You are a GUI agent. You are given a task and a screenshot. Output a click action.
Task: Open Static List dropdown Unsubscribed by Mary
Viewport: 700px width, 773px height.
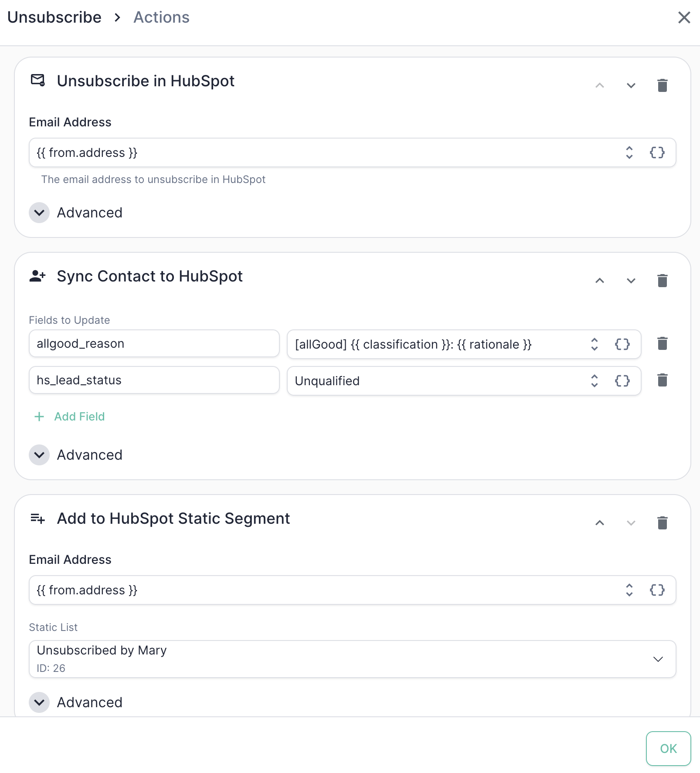[352, 659]
